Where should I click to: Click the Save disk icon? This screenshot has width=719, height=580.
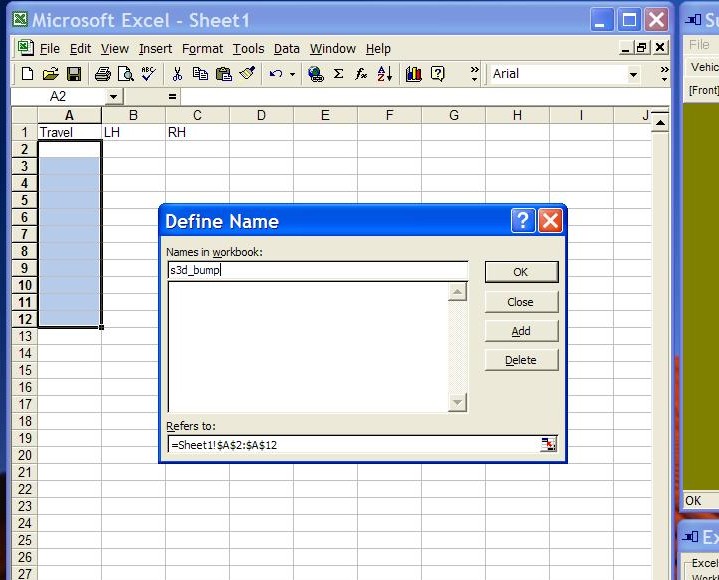pos(73,74)
